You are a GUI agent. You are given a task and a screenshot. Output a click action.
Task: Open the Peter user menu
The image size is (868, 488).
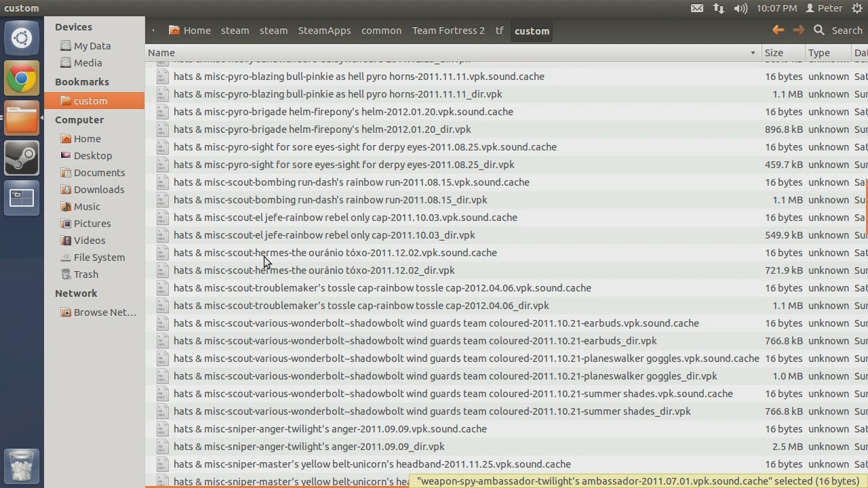pyautogui.click(x=823, y=8)
